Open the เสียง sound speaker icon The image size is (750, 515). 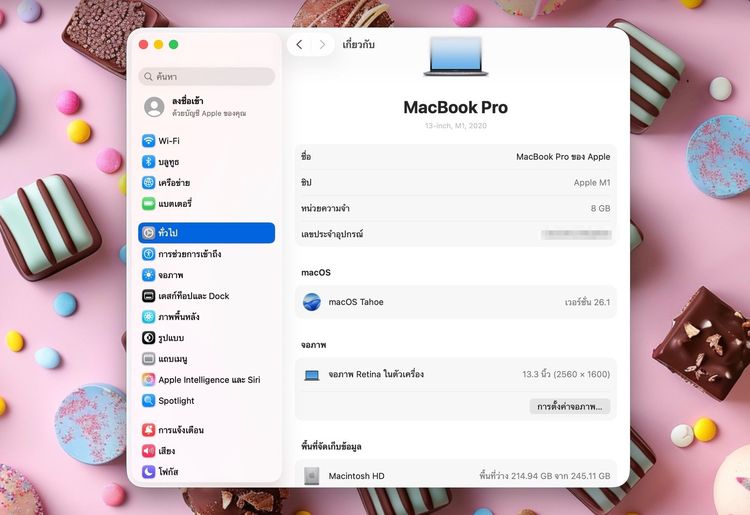pos(149,451)
